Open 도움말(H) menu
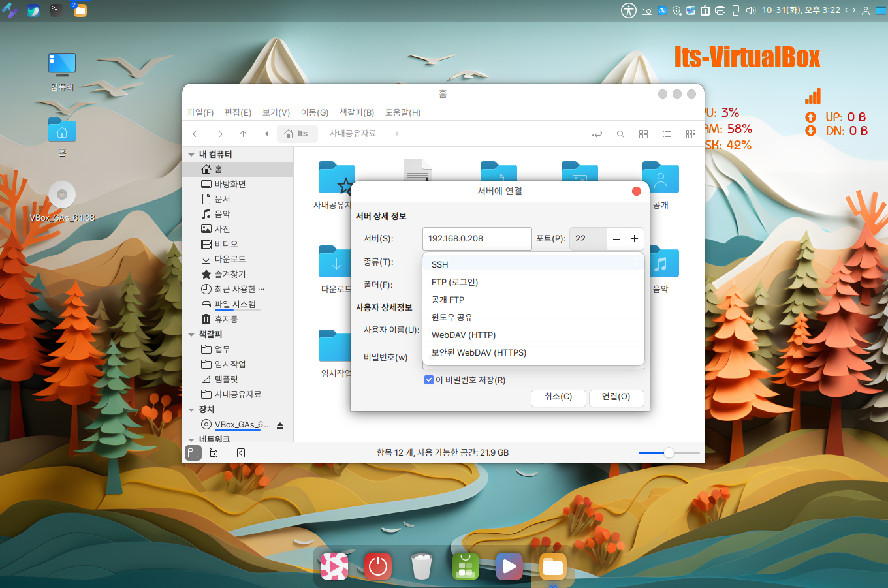 pos(403,112)
